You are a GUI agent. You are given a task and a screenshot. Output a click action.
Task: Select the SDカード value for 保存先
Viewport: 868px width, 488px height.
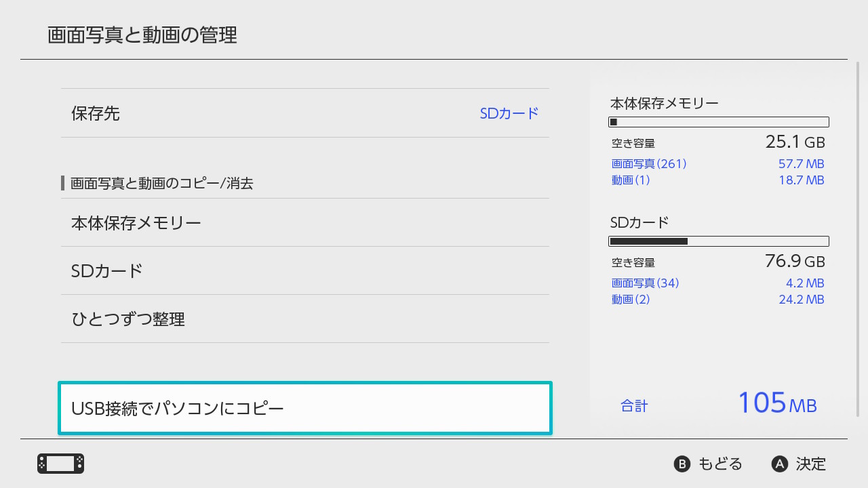tap(509, 113)
